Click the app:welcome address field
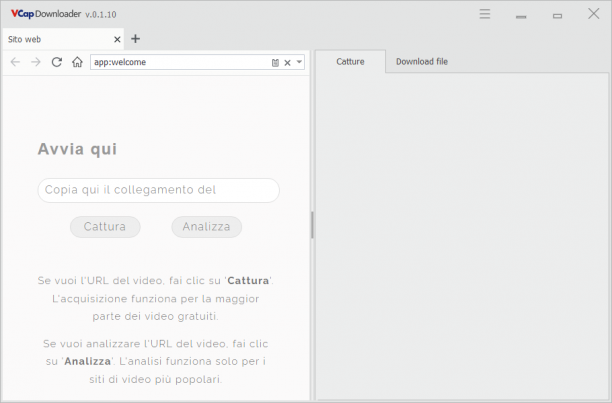 point(180,62)
